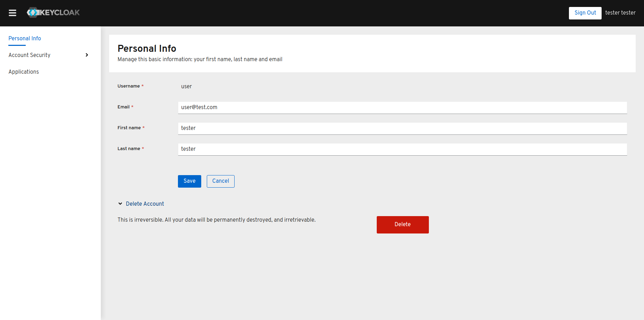Cancel the personal info edits
This screenshot has height=320, width=644.
tap(220, 181)
